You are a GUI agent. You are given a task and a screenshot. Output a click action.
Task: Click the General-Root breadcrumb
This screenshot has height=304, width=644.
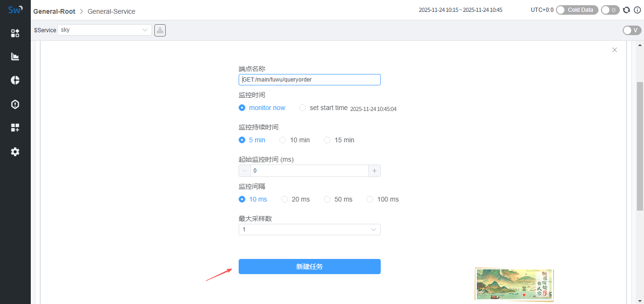[54, 11]
